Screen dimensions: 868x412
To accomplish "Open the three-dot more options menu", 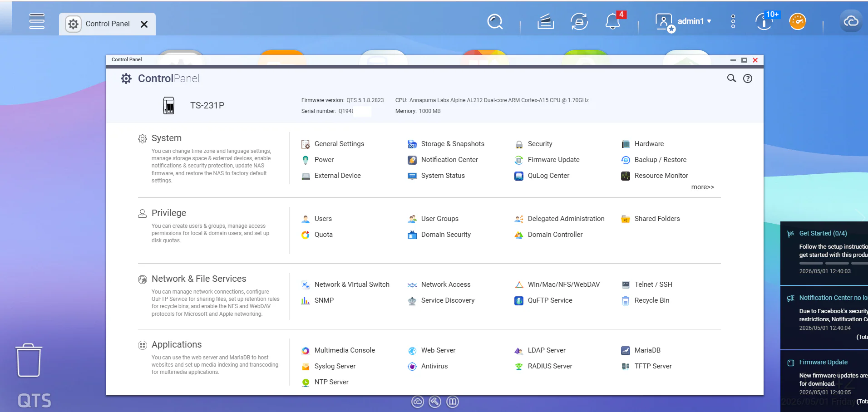I will point(733,21).
